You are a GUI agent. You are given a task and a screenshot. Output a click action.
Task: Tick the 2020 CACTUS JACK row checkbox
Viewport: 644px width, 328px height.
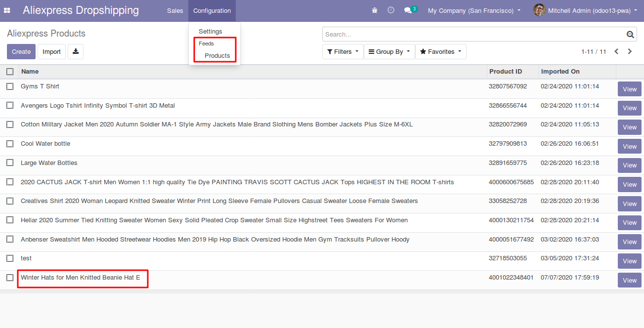click(x=10, y=182)
